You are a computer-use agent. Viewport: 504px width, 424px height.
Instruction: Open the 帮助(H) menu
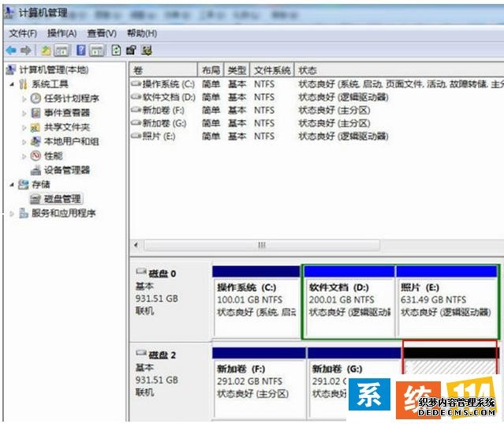pyautogui.click(x=142, y=33)
